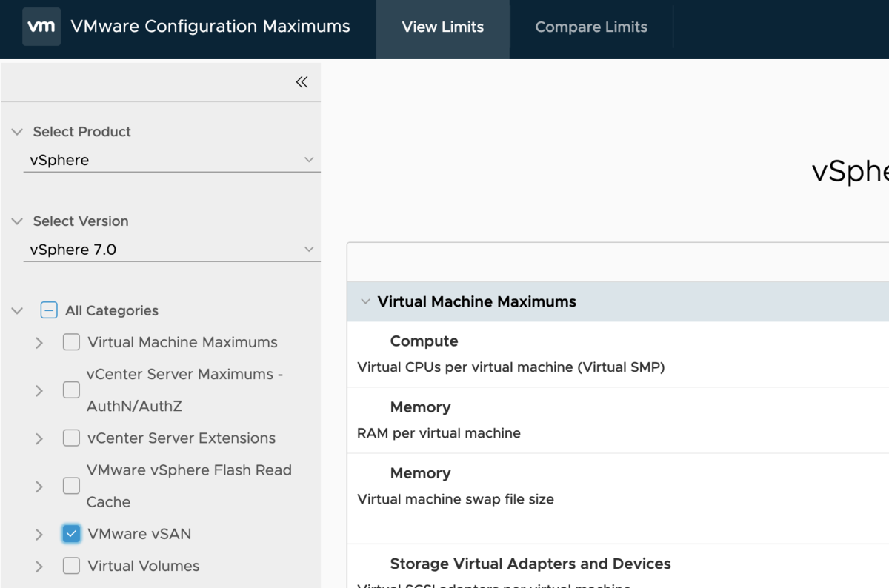
Task: Open the vSphere 7.0 version dropdown
Action: pyautogui.click(x=172, y=250)
